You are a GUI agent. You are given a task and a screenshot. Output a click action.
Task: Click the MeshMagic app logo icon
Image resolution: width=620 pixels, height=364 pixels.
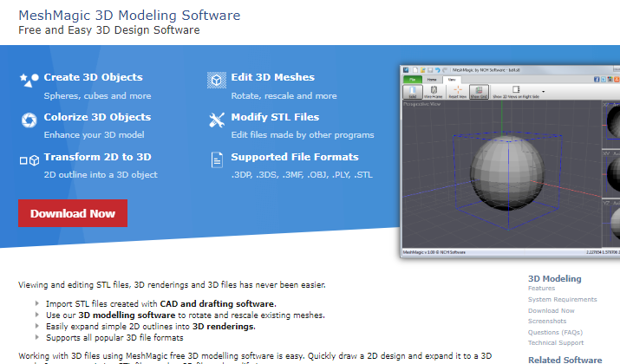pos(406,70)
